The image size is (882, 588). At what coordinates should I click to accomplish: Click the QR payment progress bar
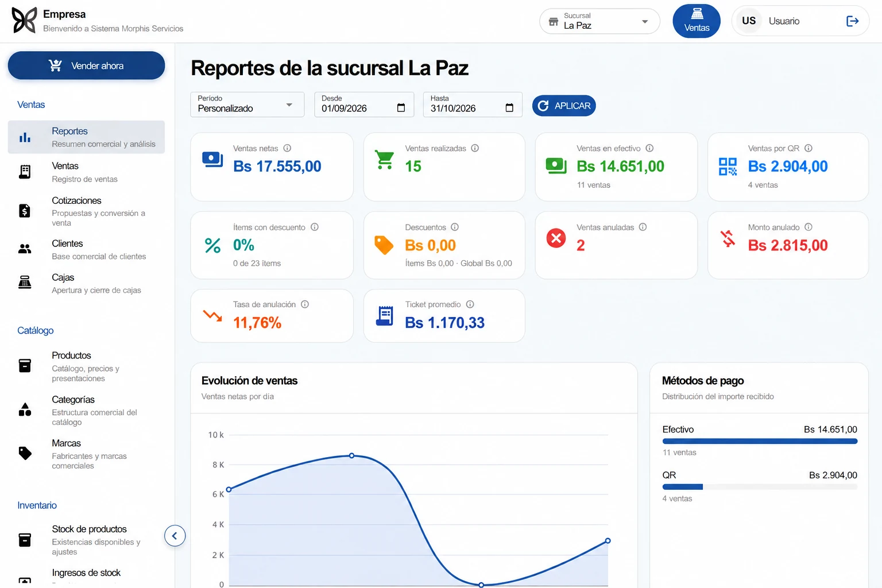[760, 487]
